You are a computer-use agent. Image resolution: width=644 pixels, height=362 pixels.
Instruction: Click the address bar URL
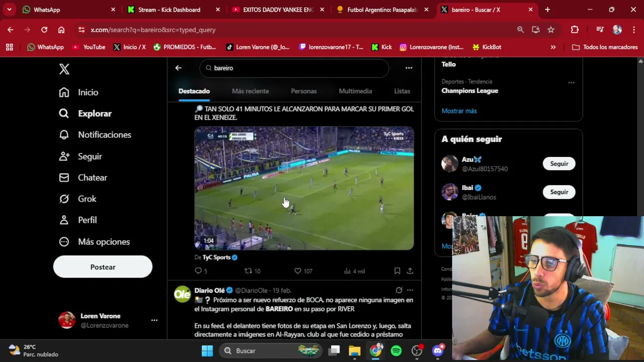(x=153, y=30)
